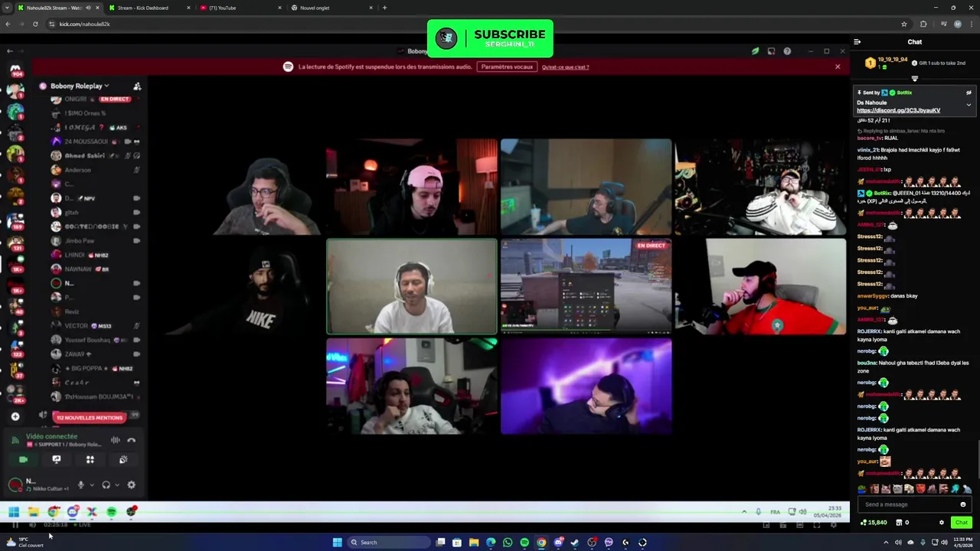This screenshot has width=980, height=551.
Task: Show channel points balance 15,840
Action: pyautogui.click(x=873, y=523)
